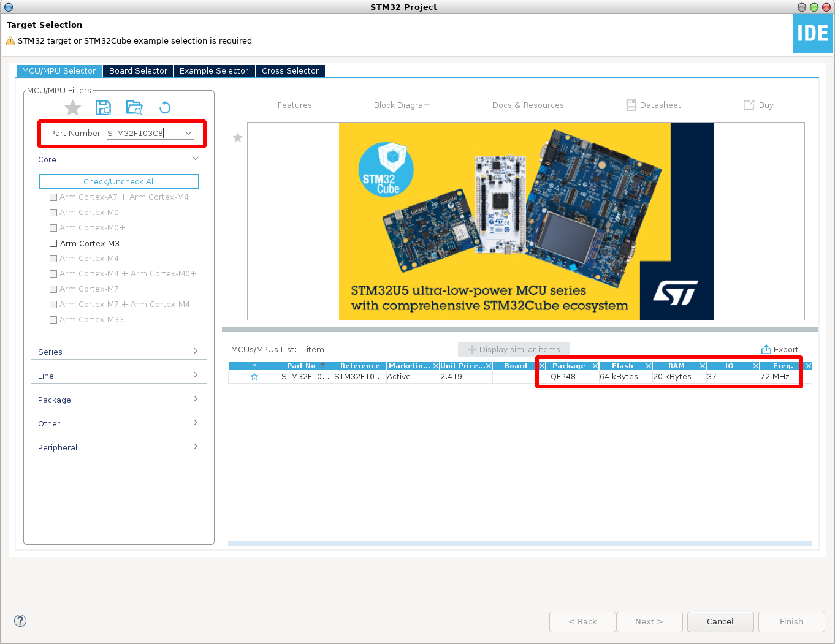Toggle the Arm Cortex-M0+ checkbox
This screenshot has height=644, width=835.
(53, 228)
